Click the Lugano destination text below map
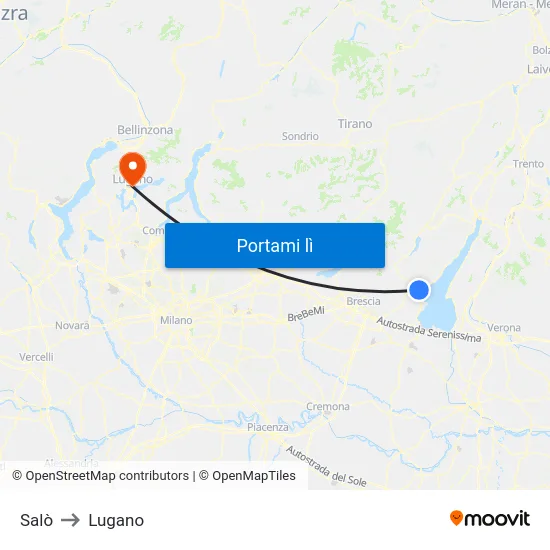Screen dimensions: 550x550 tap(116, 521)
